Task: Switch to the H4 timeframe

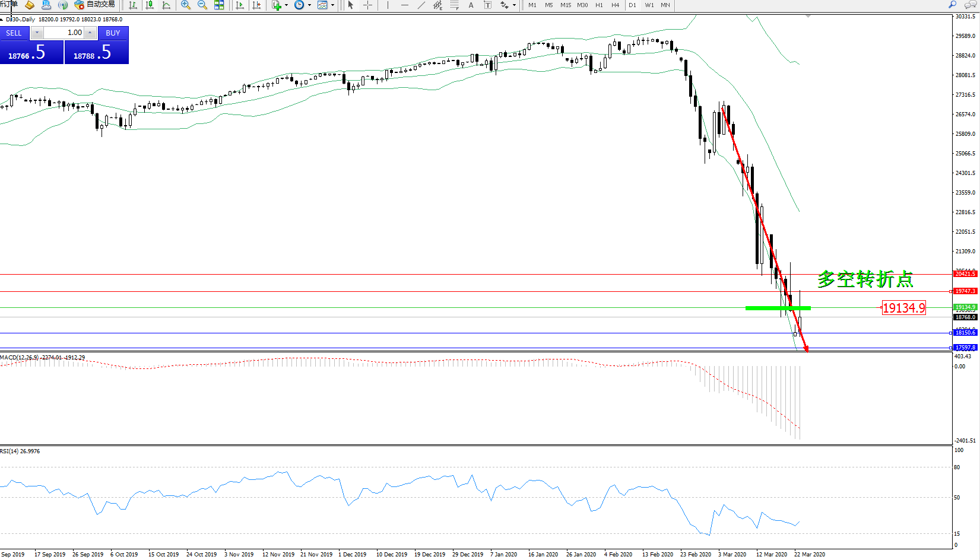Action: [616, 5]
